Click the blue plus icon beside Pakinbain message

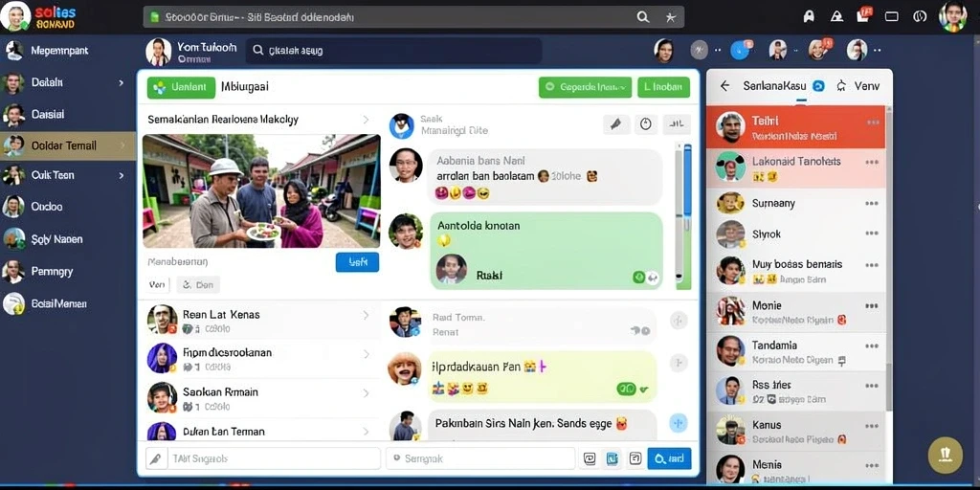click(679, 423)
